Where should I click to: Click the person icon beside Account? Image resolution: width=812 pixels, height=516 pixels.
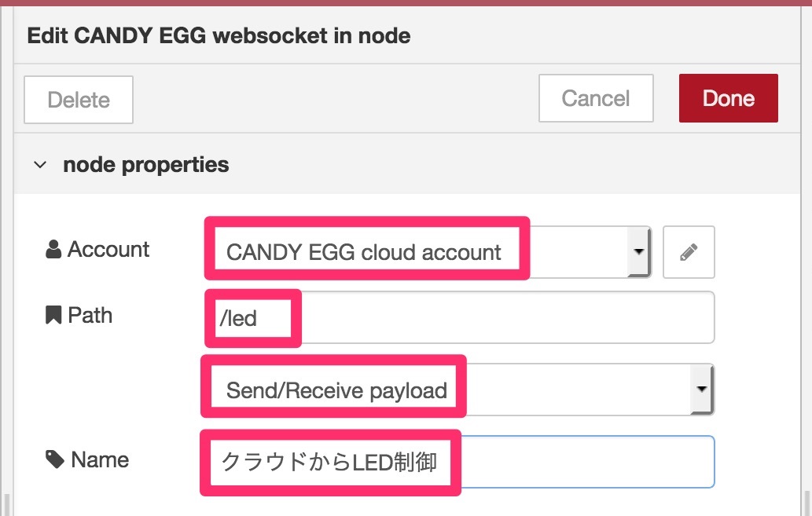coord(53,249)
